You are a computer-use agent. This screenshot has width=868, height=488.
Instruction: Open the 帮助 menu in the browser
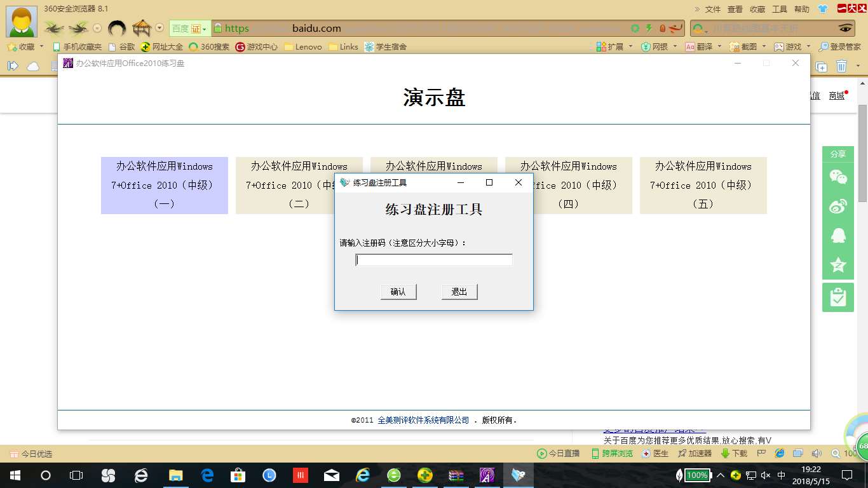[x=802, y=9]
